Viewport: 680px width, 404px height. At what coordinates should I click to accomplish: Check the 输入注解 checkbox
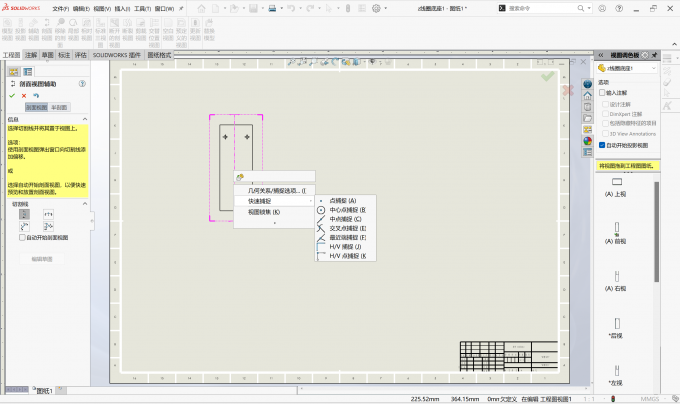point(602,92)
